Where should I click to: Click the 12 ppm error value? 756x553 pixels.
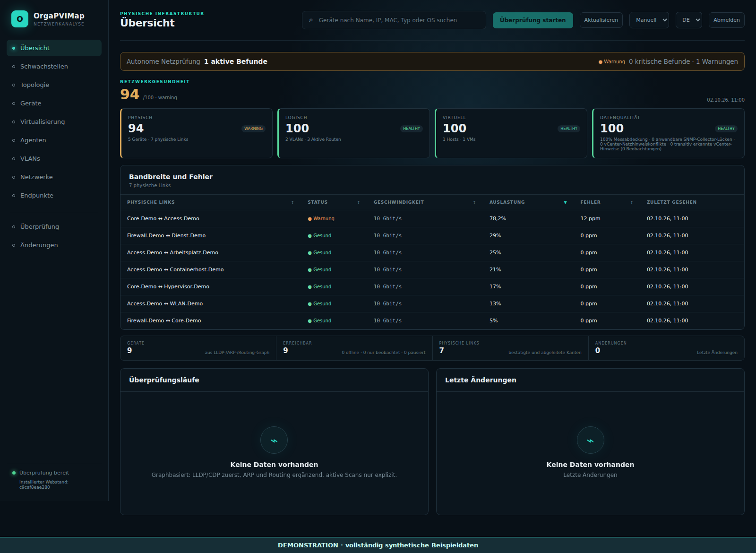click(590, 219)
